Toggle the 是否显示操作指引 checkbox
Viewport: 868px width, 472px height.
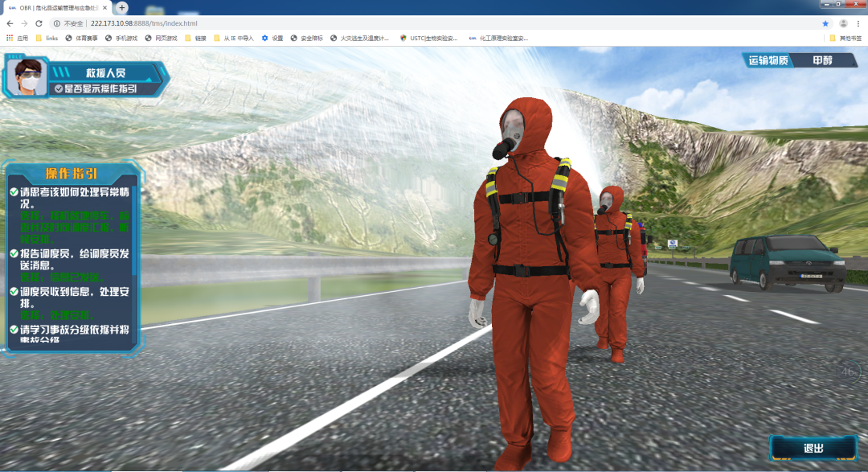tap(59, 88)
